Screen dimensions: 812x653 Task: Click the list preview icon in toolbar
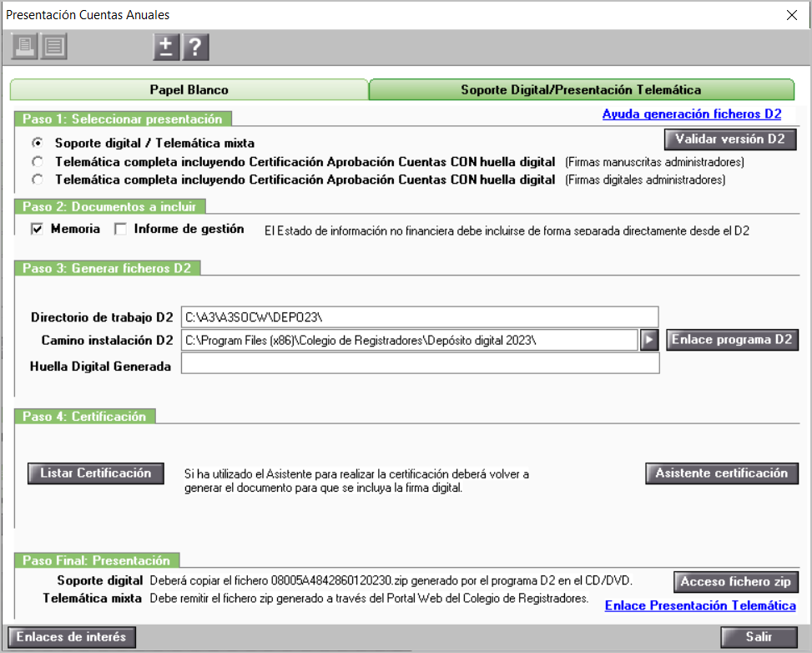point(54,47)
